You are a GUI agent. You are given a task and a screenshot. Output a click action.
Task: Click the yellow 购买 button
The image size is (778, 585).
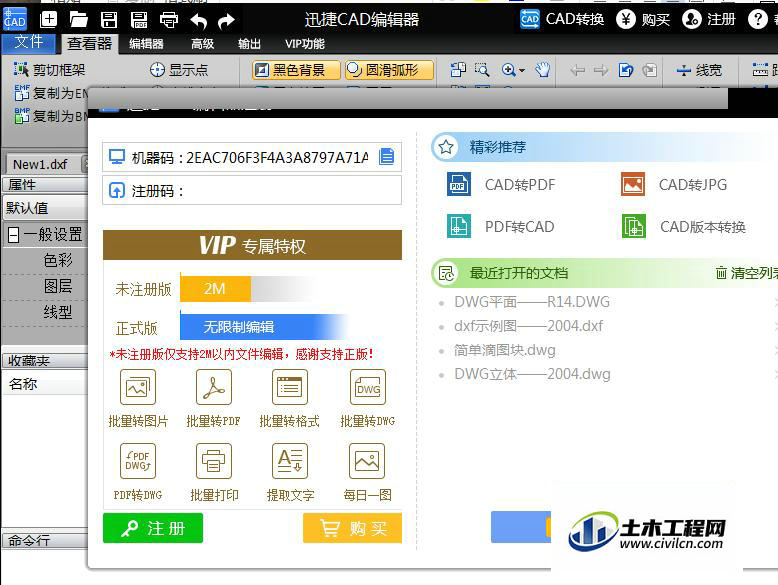click(x=352, y=528)
